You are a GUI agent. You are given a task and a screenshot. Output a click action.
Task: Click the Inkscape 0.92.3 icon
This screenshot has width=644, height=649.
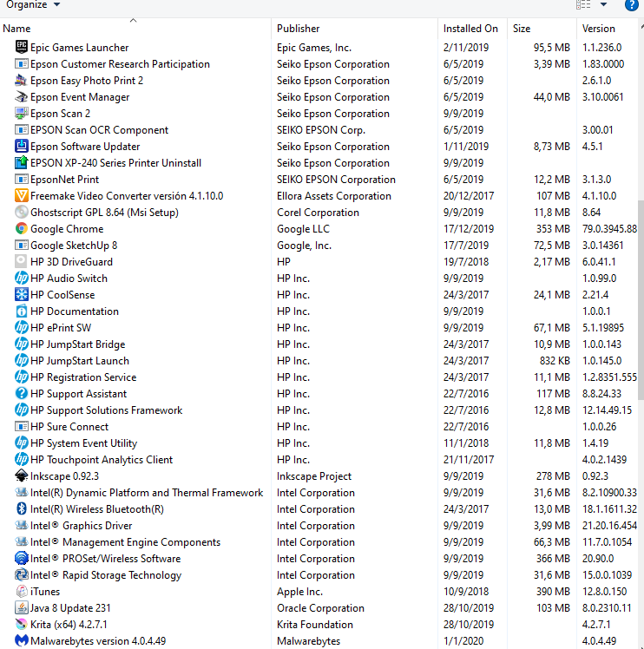[21, 475]
